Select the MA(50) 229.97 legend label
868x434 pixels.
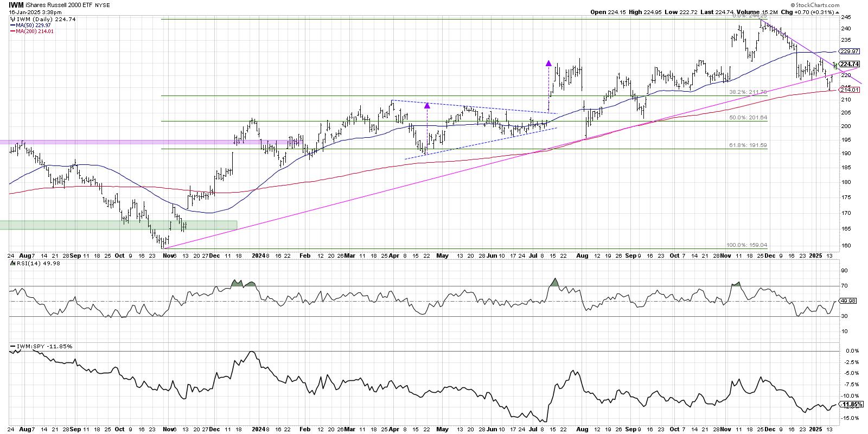[34, 25]
